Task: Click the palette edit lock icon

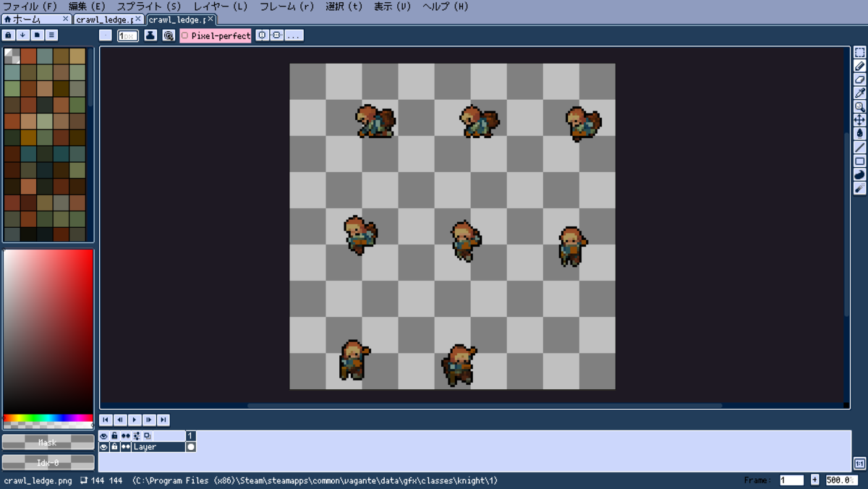Action: 9,35
